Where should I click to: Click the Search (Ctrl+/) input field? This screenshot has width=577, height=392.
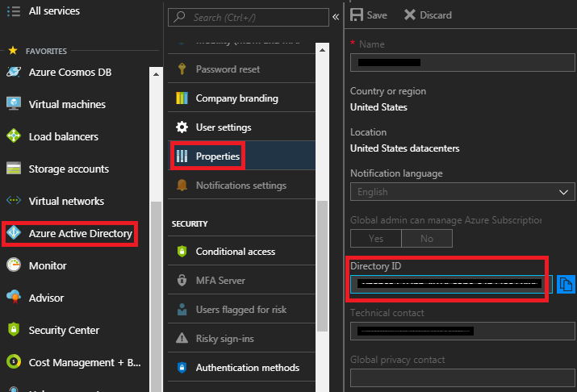tap(249, 17)
